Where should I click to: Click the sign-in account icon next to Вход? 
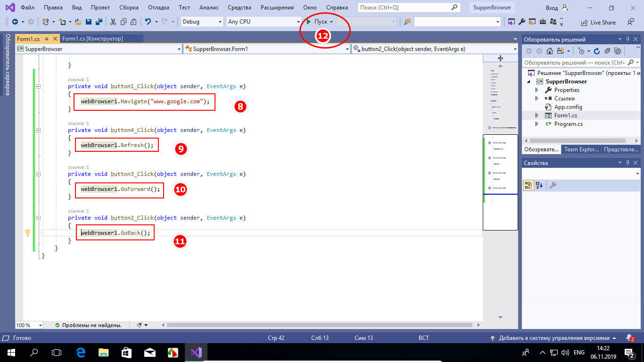(x=565, y=8)
